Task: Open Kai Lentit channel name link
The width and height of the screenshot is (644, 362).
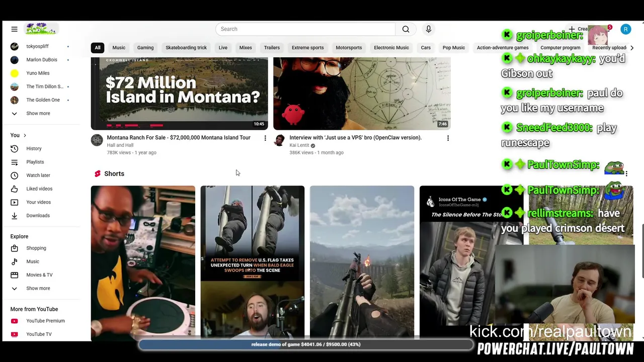Action: pos(299,145)
